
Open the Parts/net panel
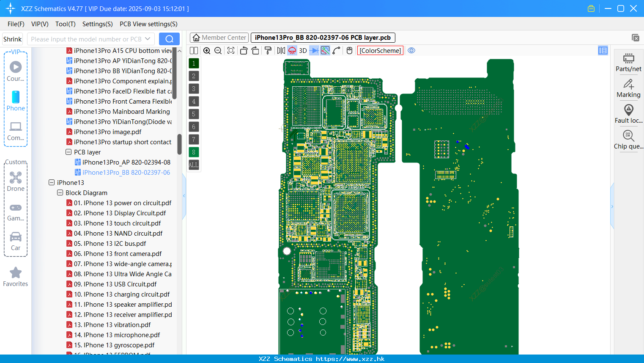pos(628,62)
